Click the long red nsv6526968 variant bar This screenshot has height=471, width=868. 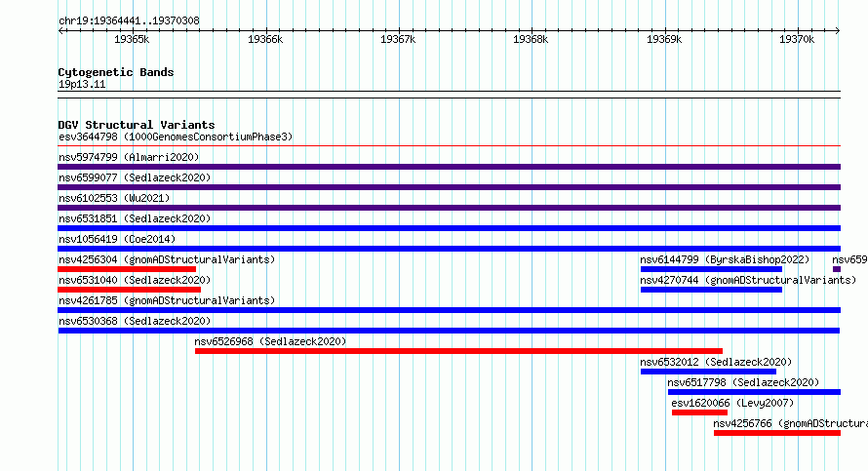[x=458, y=351]
